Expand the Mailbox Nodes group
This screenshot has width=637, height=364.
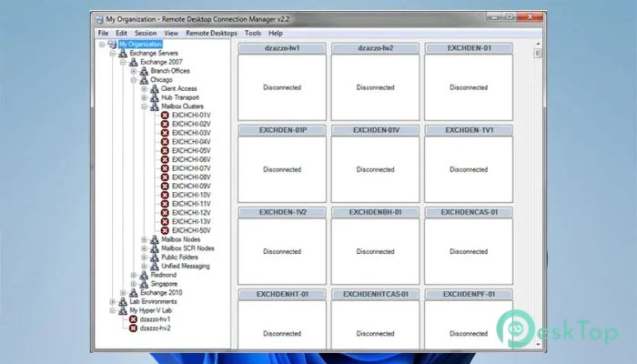click(x=144, y=239)
